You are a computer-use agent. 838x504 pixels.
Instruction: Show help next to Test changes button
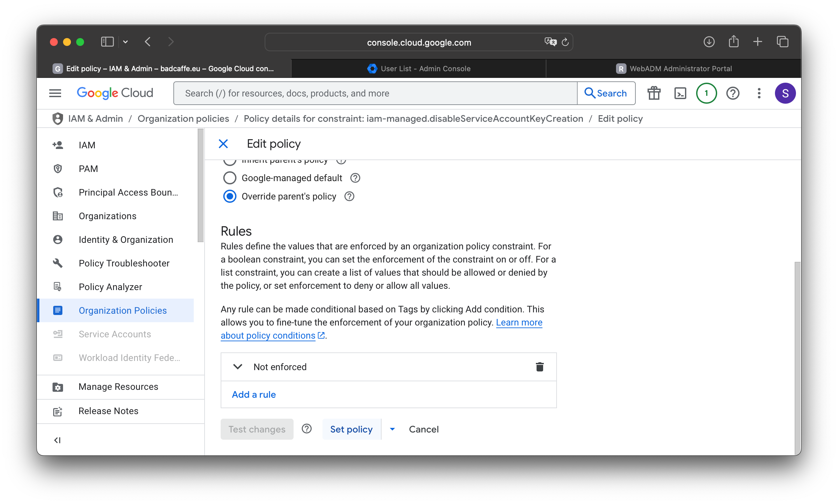[x=306, y=429]
